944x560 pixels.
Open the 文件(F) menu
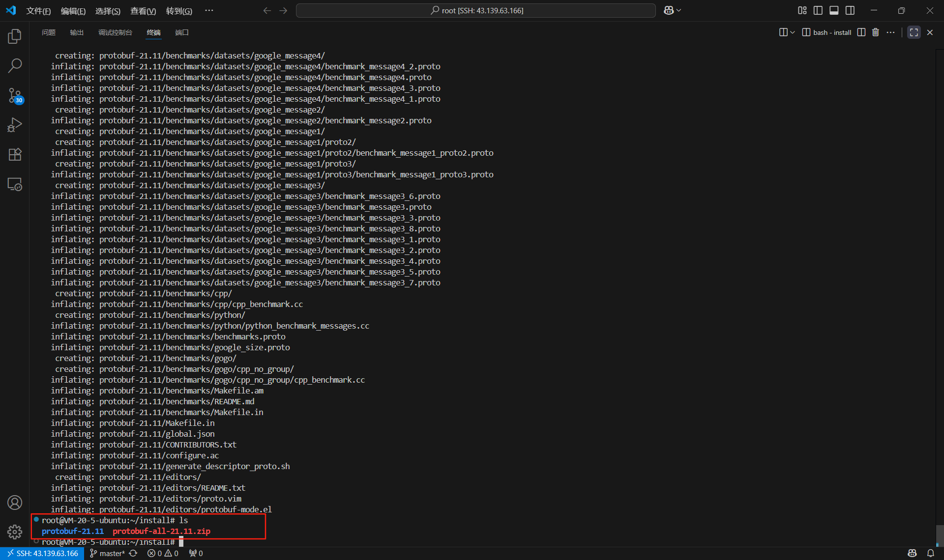pyautogui.click(x=38, y=11)
